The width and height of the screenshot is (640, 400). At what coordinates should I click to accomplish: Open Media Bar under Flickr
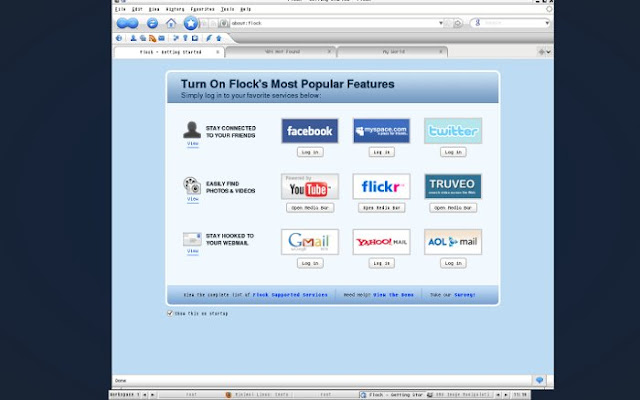(382, 208)
